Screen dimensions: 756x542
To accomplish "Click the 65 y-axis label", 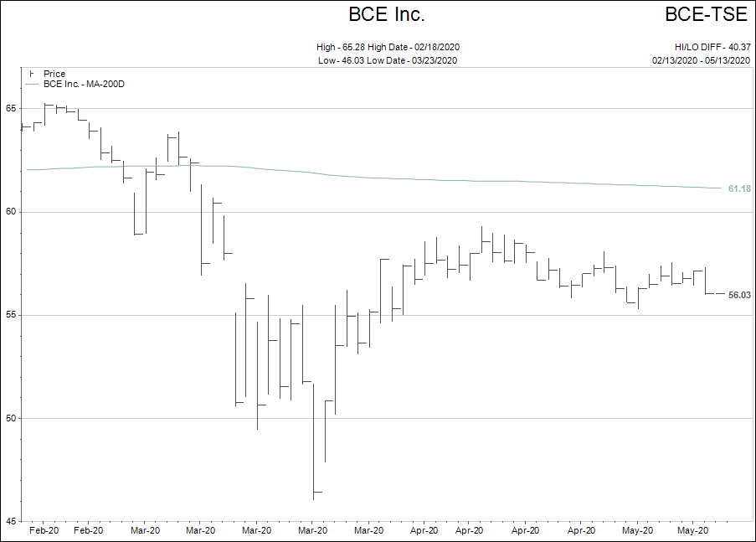I will 12,109.
